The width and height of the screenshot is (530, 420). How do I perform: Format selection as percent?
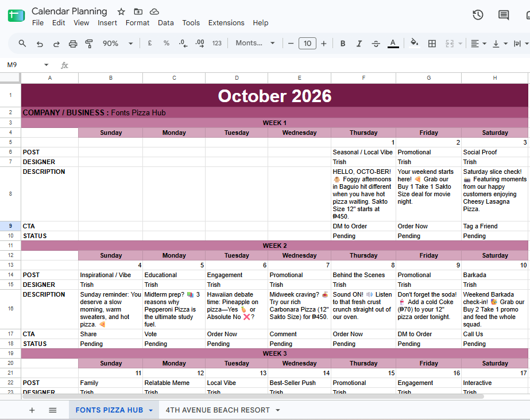[x=167, y=43]
